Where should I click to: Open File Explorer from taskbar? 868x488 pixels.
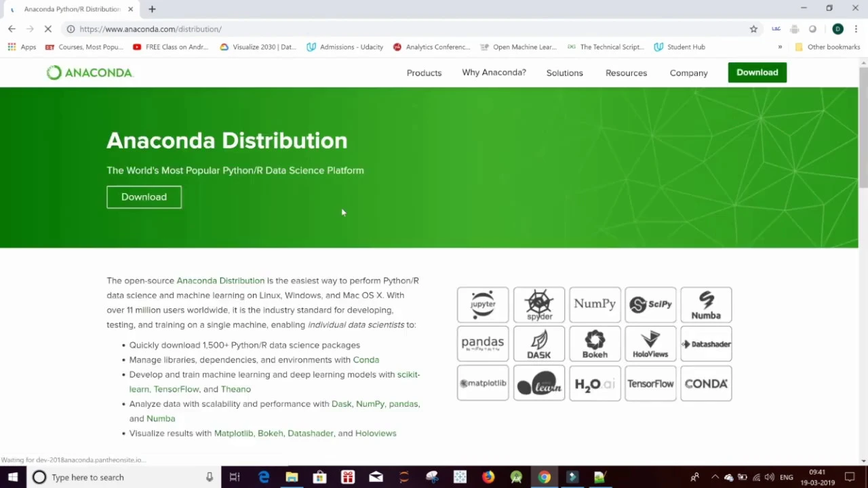[292, 477]
